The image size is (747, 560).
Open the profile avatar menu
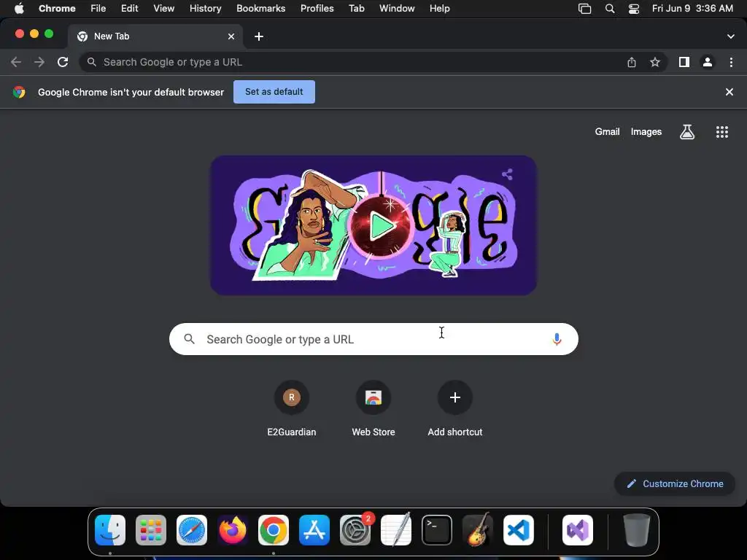pos(708,62)
